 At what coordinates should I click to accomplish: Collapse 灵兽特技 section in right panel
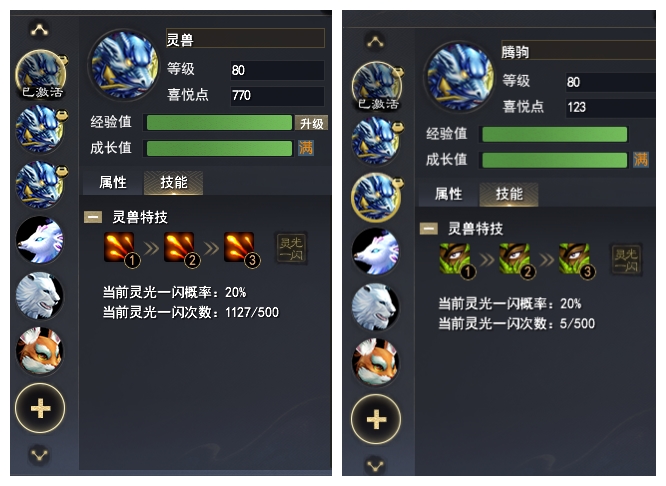pyautogui.click(x=429, y=229)
